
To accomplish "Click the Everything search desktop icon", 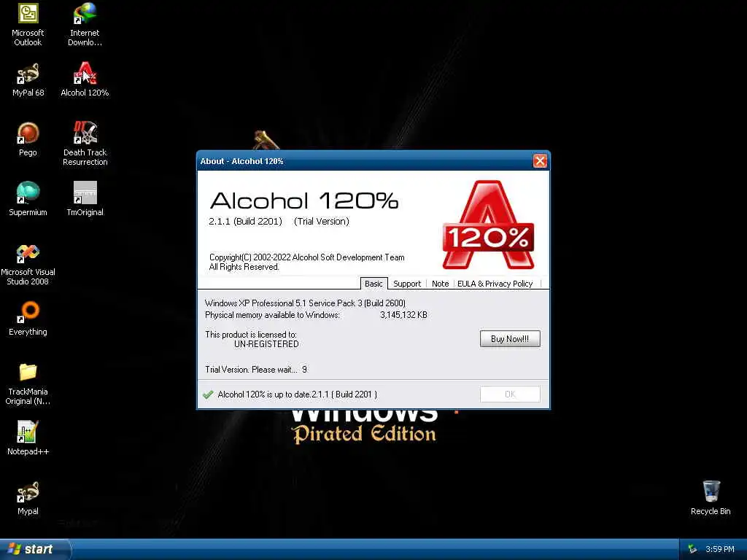I will point(28,319).
